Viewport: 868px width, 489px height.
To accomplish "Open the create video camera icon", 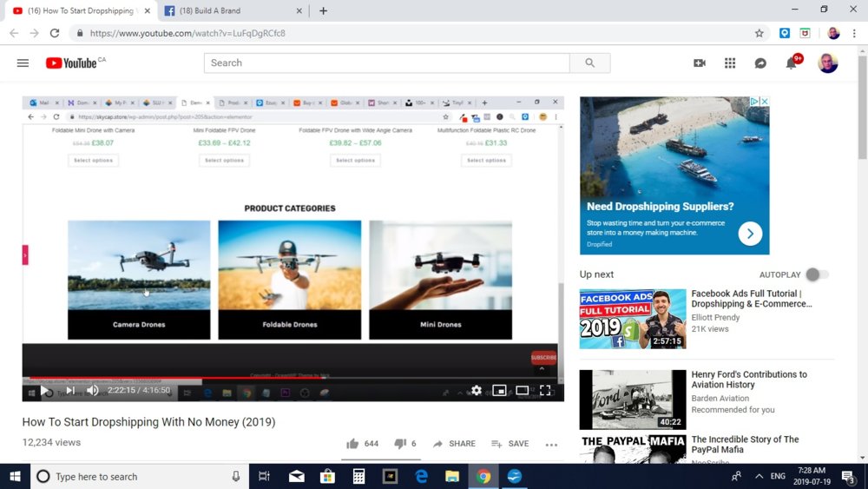I will tap(700, 63).
